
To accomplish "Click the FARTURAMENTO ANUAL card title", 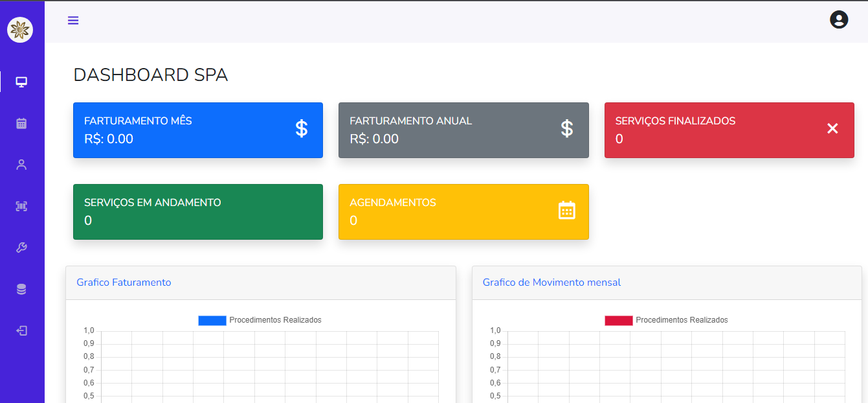I will [x=411, y=121].
